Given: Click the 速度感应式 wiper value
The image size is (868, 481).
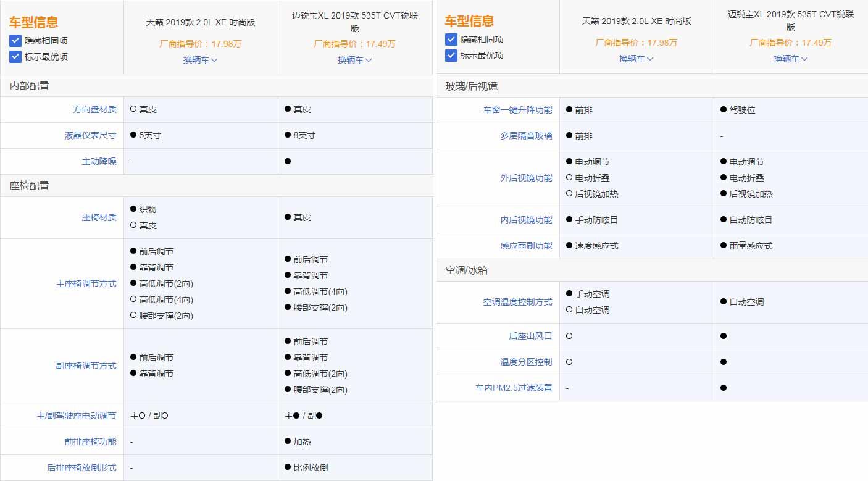Looking at the screenshot, I should [596, 246].
